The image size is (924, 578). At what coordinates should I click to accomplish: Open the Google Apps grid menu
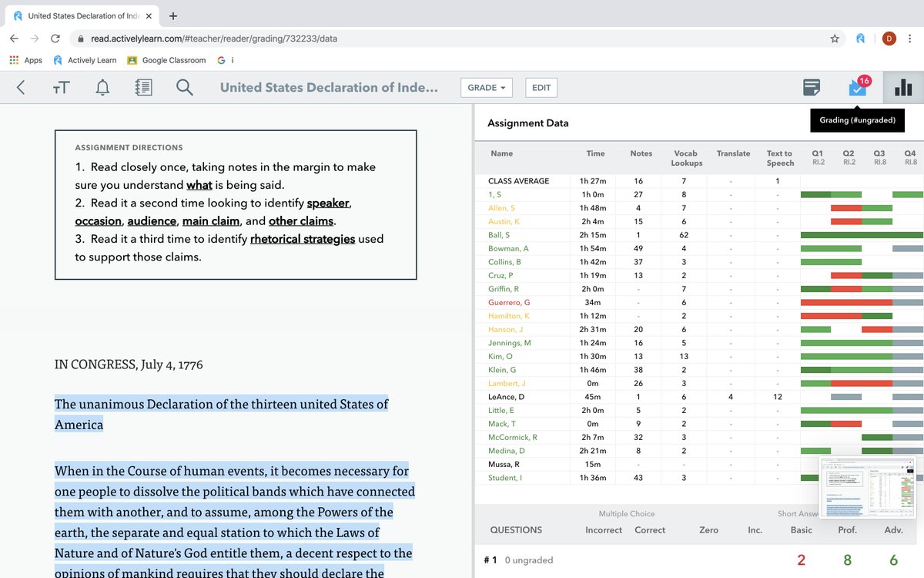pos(13,59)
